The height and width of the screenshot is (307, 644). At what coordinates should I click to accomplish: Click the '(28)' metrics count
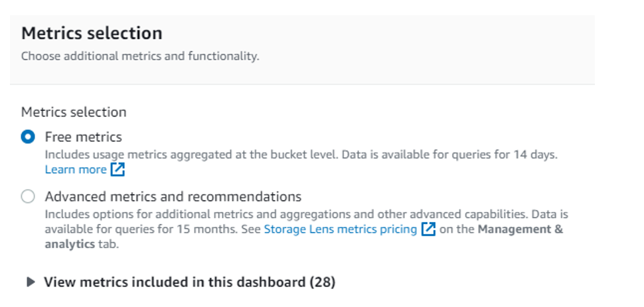coord(322,282)
